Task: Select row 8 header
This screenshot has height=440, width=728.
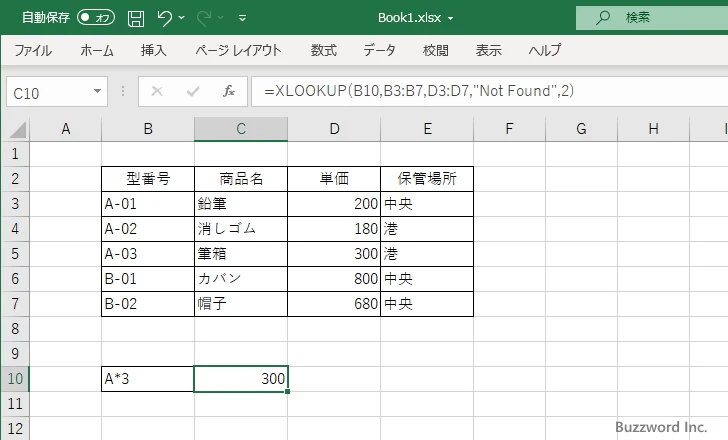Action: (x=15, y=329)
